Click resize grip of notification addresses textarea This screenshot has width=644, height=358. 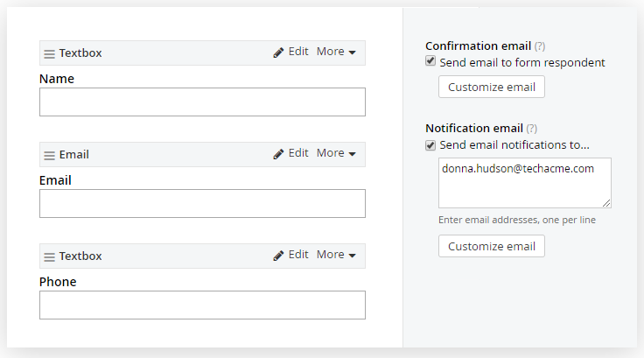click(606, 203)
